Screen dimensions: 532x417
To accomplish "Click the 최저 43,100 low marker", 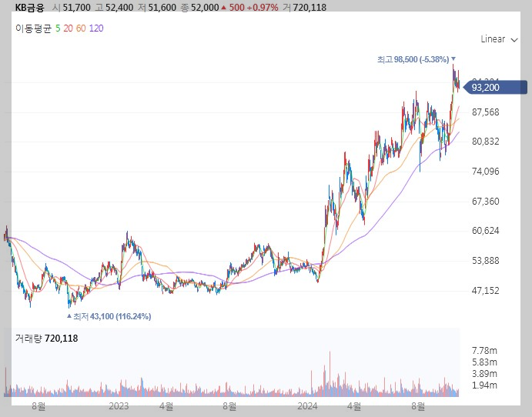I will tap(109, 316).
